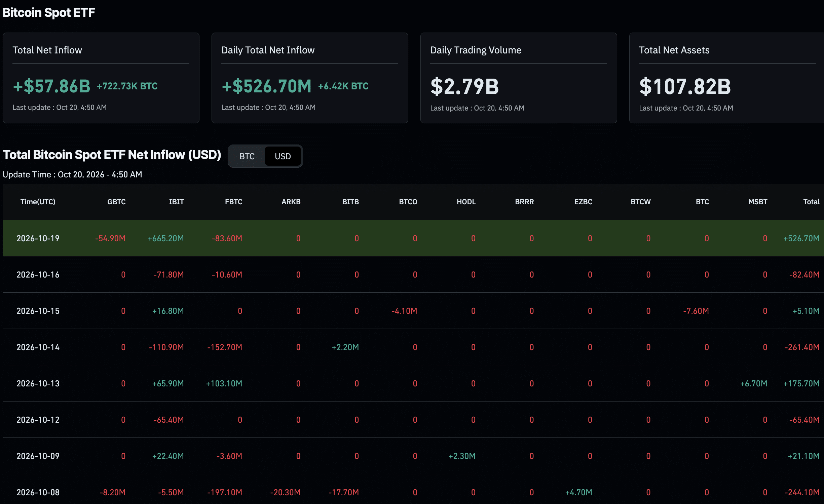824x504 pixels.
Task: Click MSBT value +6.70M
Action: pos(754,383)
